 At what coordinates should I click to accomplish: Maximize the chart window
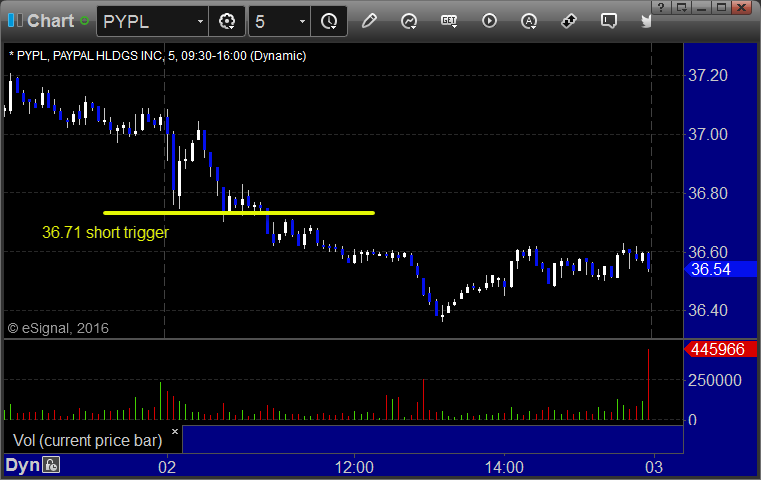[x=722, y=7]
